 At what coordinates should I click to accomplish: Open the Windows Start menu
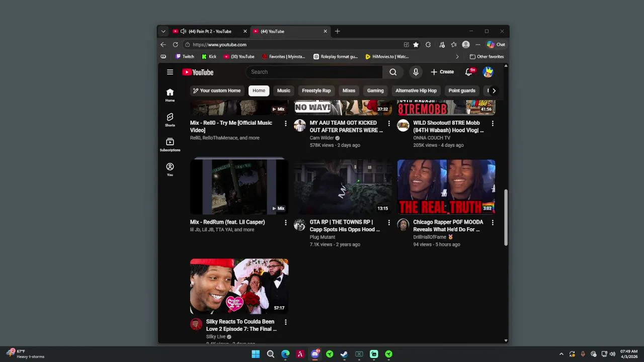256,354
